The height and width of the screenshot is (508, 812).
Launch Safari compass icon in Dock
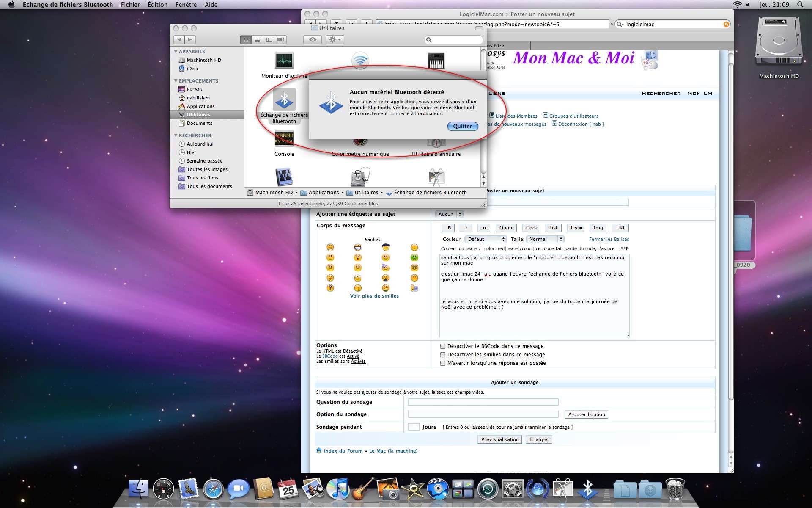pos(213,489)
